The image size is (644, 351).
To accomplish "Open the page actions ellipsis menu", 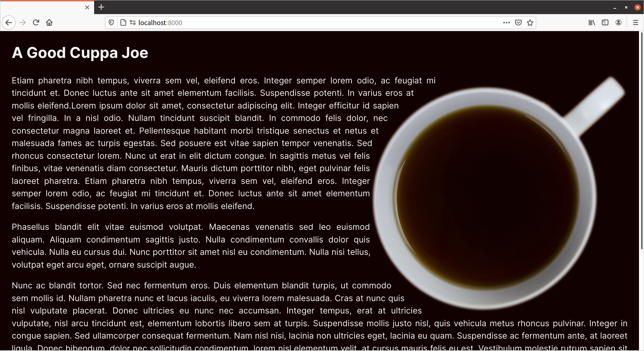I will pyautogui.click(x=506, y=22).
